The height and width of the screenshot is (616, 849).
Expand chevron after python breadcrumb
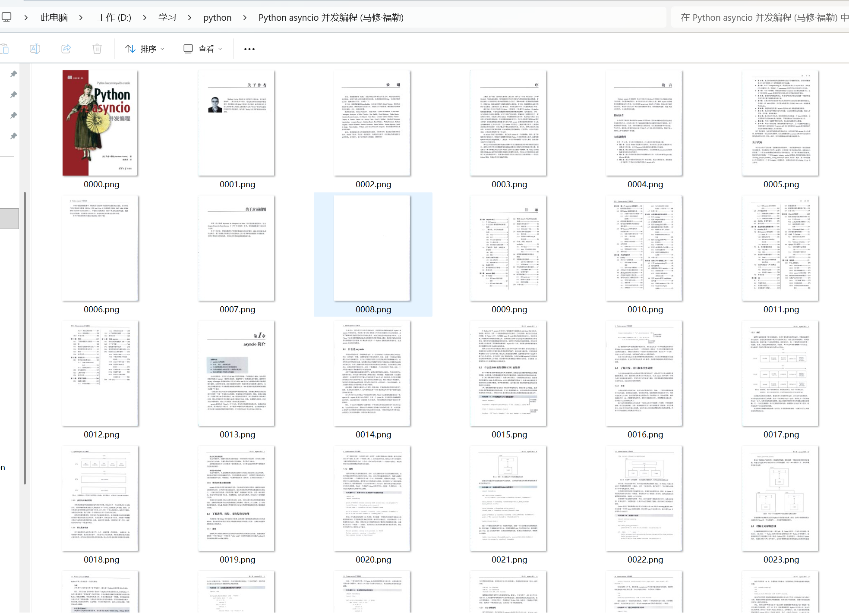tap(245, 18)
